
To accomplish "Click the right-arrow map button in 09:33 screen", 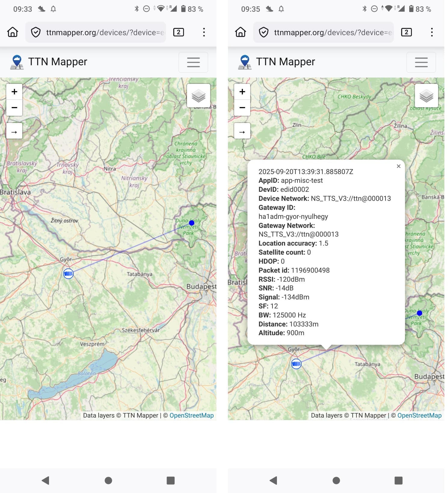I will click(14, 132).
